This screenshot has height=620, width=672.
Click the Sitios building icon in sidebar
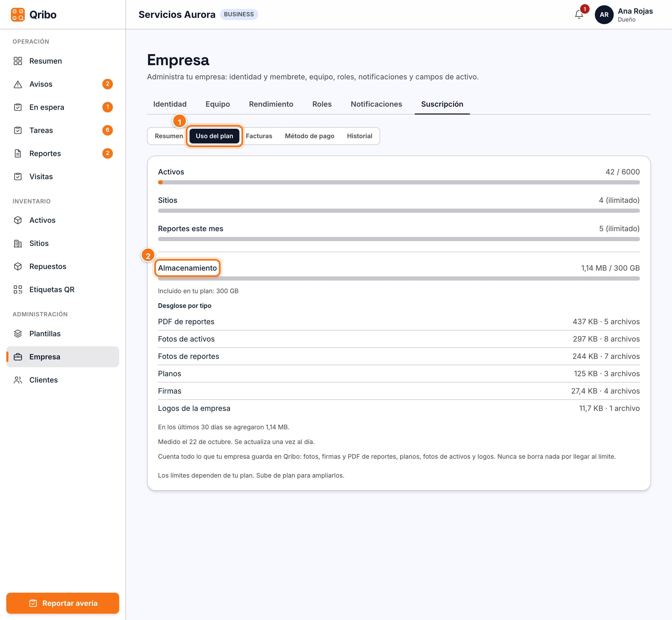coord(18,244)
